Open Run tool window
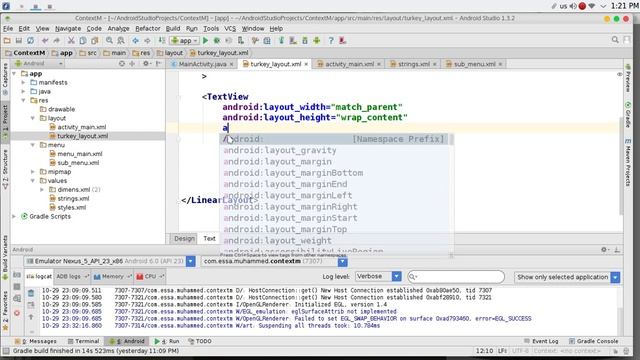The height and width of the screenshot is (360, 640). (x=167, y=341)
